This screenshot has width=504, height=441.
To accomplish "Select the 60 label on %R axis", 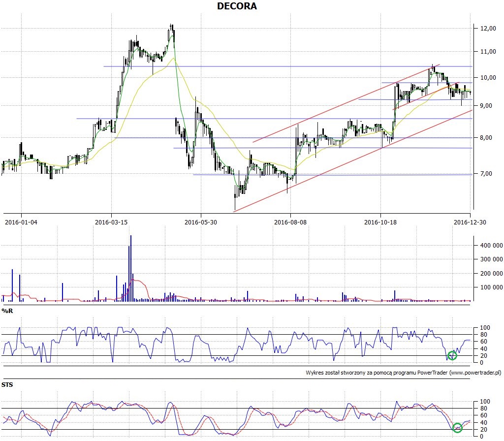I will coord(483,342).
